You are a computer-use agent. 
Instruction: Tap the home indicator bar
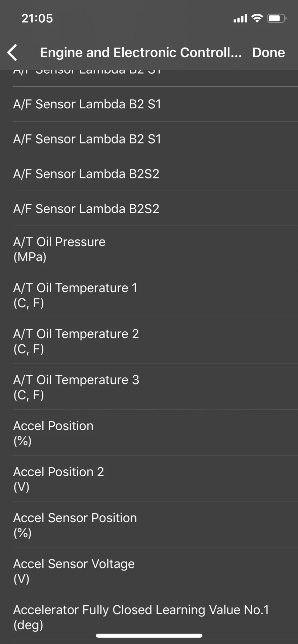point(149,636)
